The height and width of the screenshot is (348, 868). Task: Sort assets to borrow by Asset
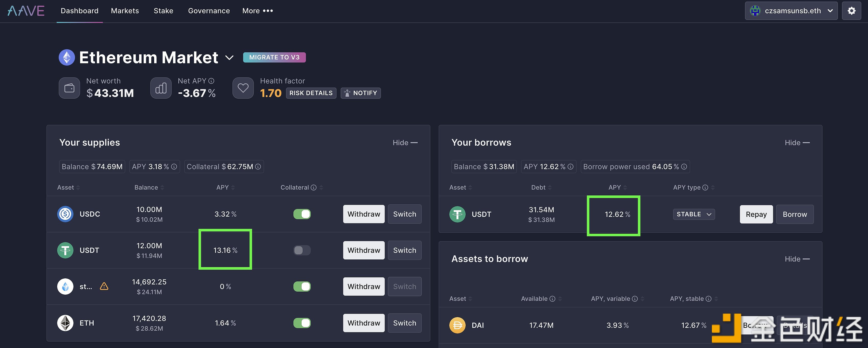(x=460, y=299)
